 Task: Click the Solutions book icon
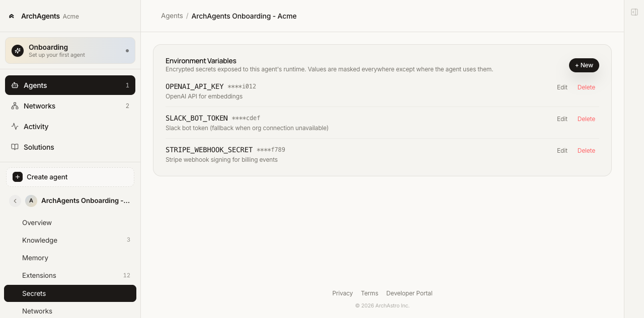click(x=15, y=147)
